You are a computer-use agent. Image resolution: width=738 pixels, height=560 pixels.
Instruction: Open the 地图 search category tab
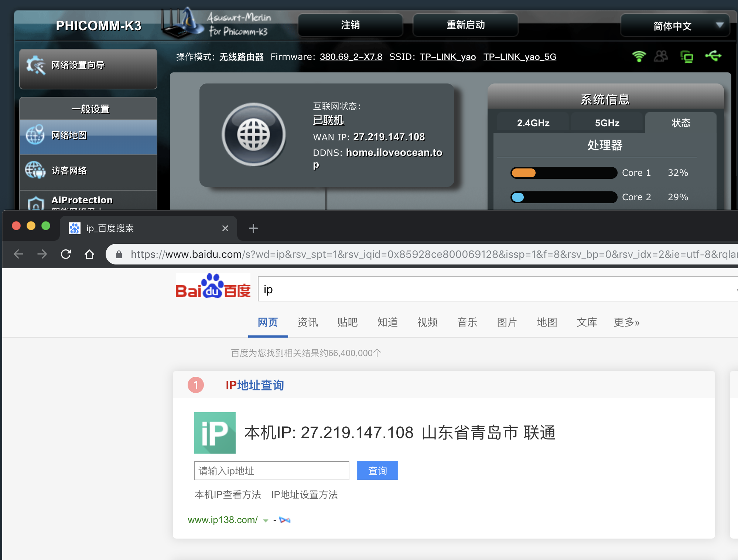[547, 322]
